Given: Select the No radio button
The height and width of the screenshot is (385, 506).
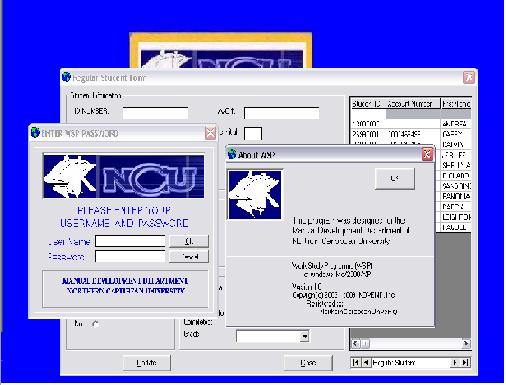Looking at the screenshot, I should click(x=96, y=324).
